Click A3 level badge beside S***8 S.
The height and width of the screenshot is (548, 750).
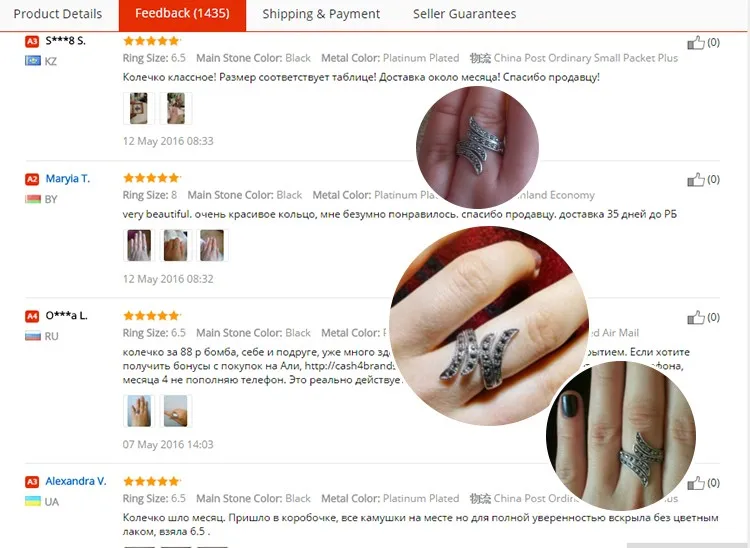point(32,42)
